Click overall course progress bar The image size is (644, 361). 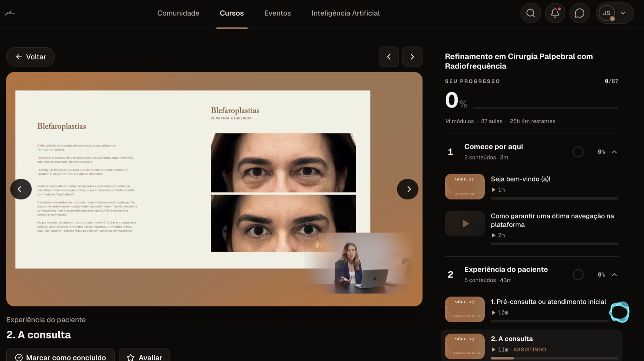tap(546, 108)
